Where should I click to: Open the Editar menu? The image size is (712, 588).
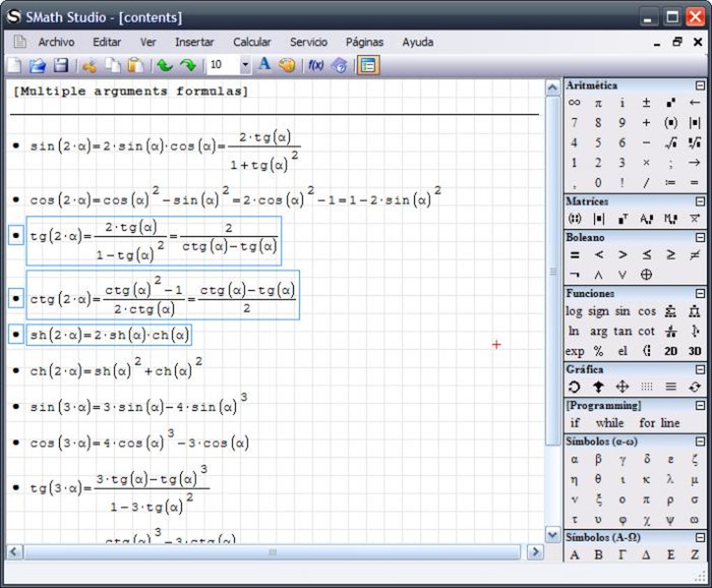click(107, 42)
